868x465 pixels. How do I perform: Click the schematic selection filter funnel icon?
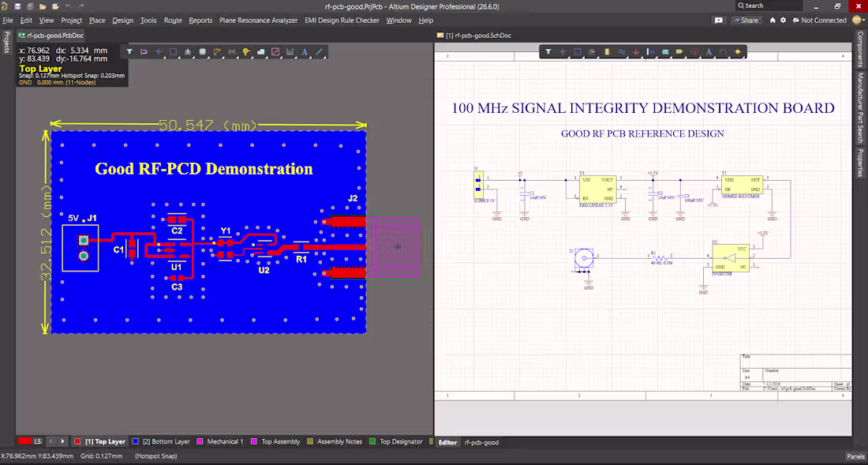(548, 52)
